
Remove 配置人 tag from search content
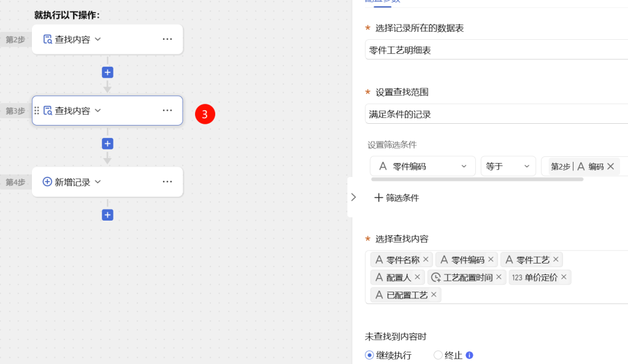(x=417, y=277)
